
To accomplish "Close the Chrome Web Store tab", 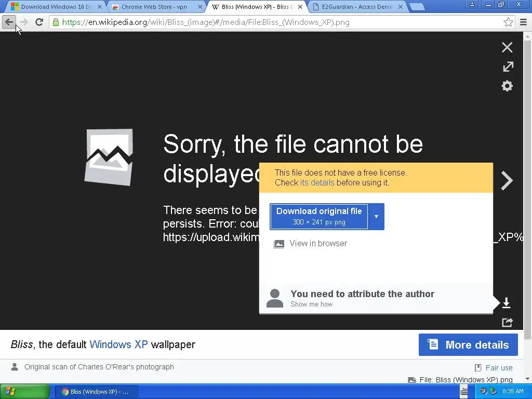I will pos(200,7).
